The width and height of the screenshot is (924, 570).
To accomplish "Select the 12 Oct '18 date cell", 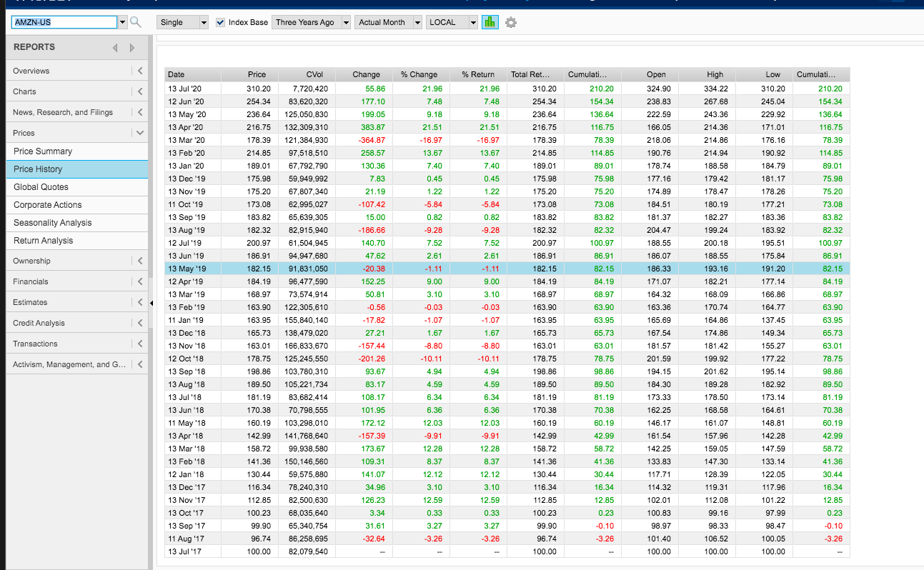I will click(x=193, y=359).
